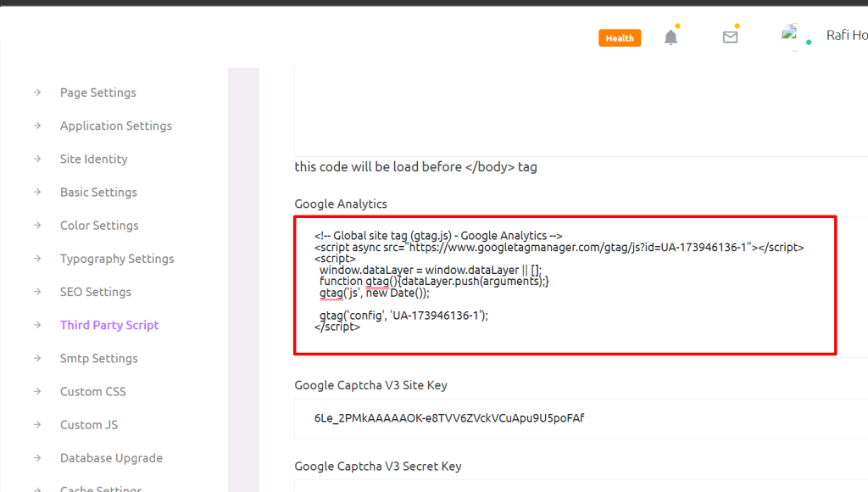Open Custom CSS page

point(93,392)
